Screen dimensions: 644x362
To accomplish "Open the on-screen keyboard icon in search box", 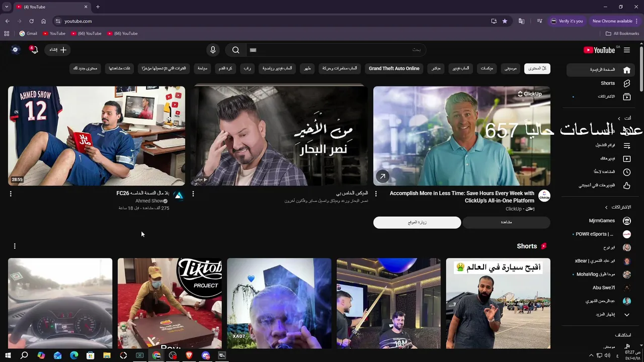I will (253, 50).
